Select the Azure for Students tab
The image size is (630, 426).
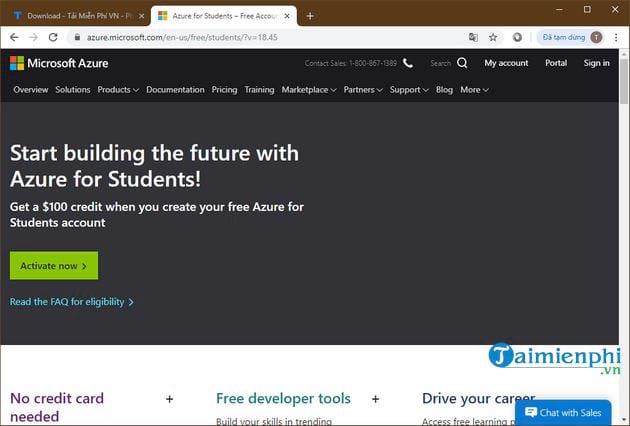click(223, 16)
